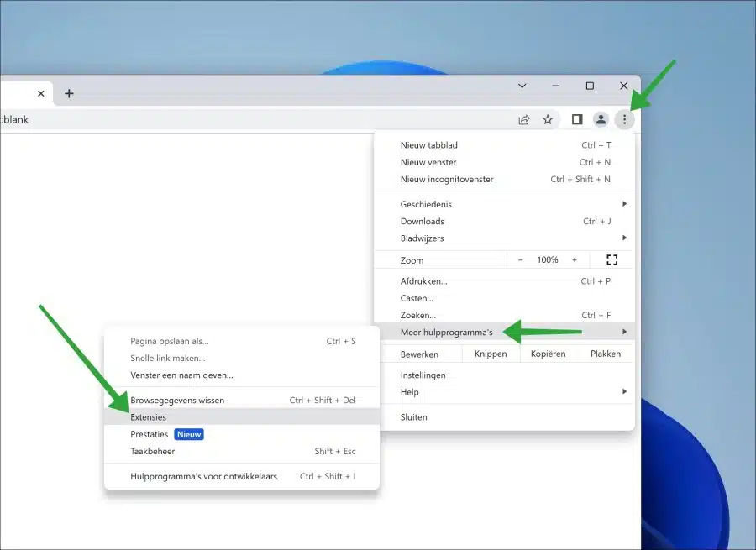The height and width of the screenshot is (550, 756).
Task: Click the Plakken button
Action: click(606, 354)
